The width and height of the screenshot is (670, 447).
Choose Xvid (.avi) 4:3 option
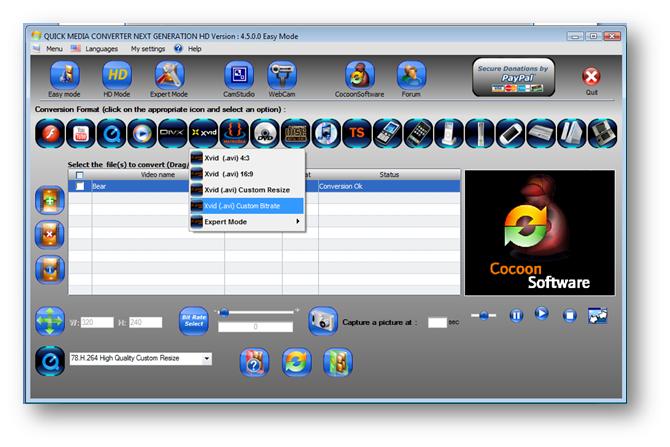coord(247,158)
